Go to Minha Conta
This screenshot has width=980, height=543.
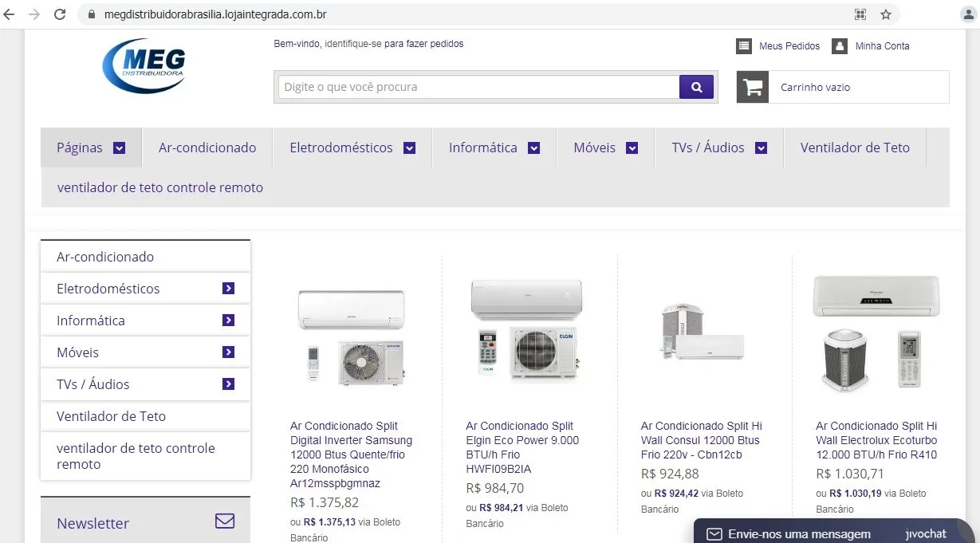[x=882, y=46]
